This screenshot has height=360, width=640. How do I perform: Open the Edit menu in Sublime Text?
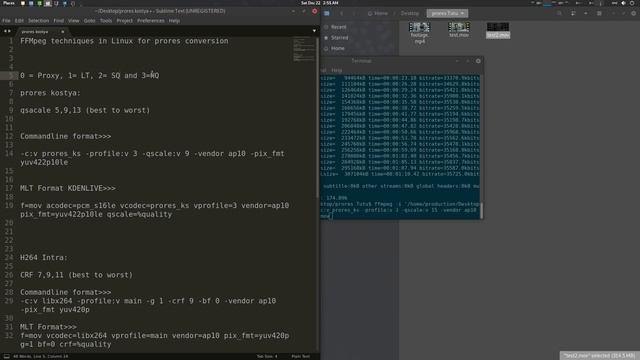pos(19,20)
